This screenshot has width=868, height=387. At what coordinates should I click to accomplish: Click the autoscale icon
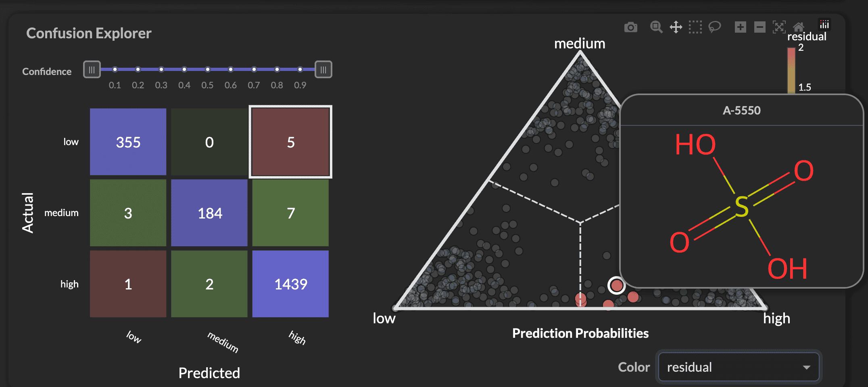[780, 27]
